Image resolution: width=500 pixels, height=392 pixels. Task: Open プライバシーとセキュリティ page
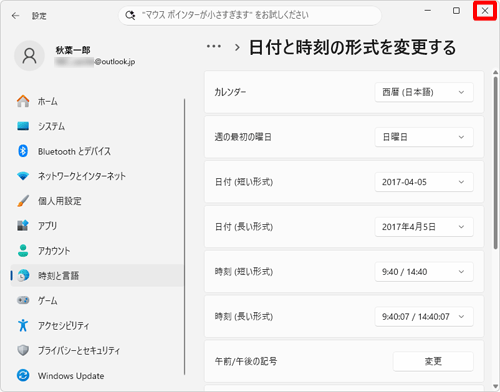tap(97, 350)
